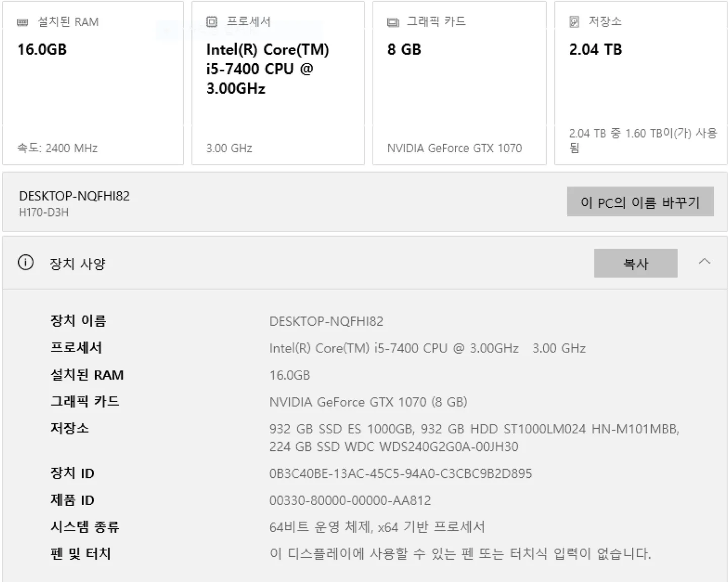728x582 pixels.
Task: Click the H170-D3H model text under PC name
Action: [x=43, y=212]
